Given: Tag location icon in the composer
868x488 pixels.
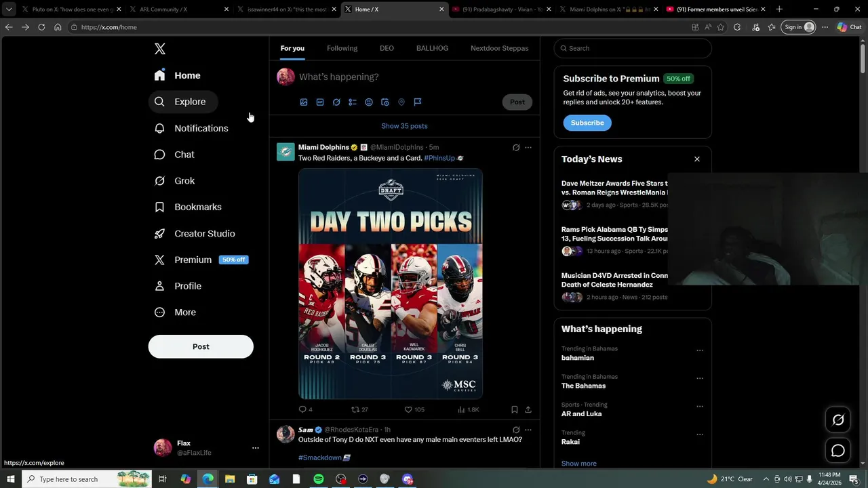Looking at the screenshot, I should (x=401, y=102).
